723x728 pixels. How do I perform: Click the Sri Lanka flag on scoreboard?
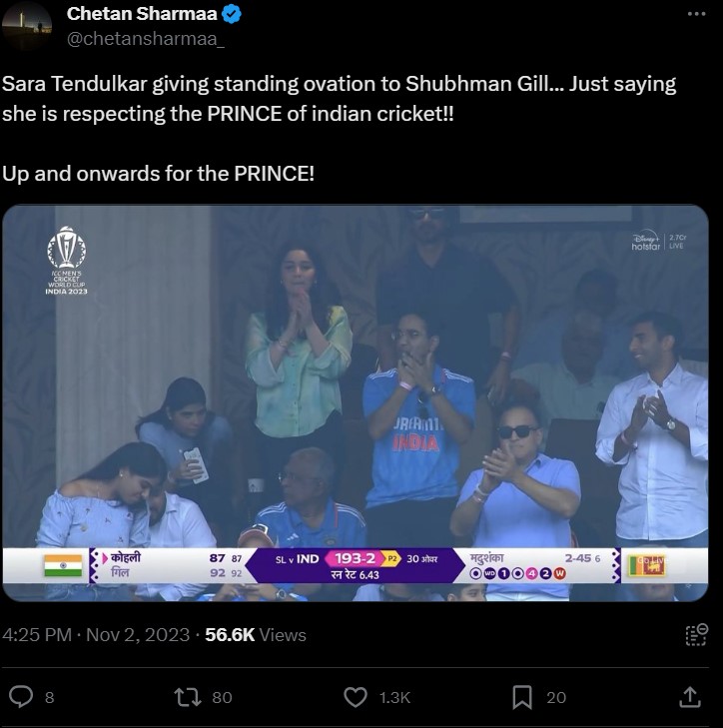tap(646, 566)
